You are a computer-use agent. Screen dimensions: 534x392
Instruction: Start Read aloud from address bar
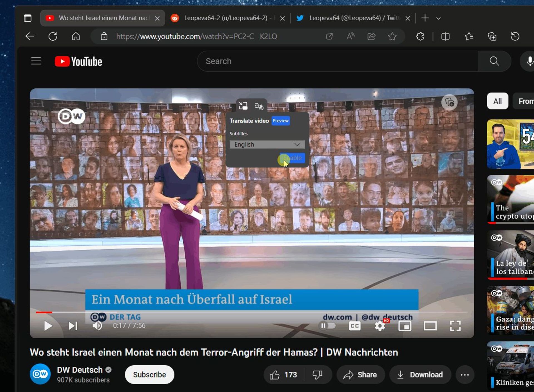[x=350, y=36]
